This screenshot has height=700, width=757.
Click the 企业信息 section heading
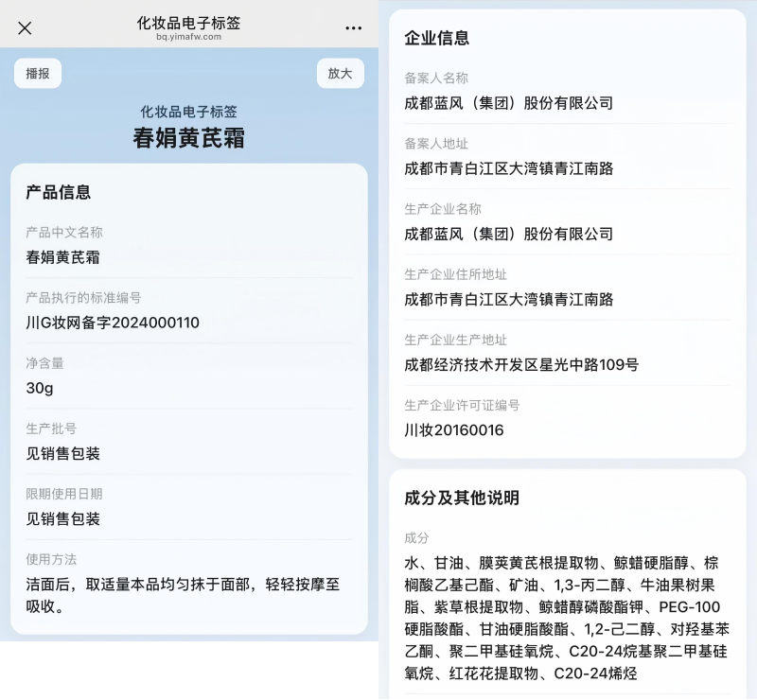click(437, 38)
